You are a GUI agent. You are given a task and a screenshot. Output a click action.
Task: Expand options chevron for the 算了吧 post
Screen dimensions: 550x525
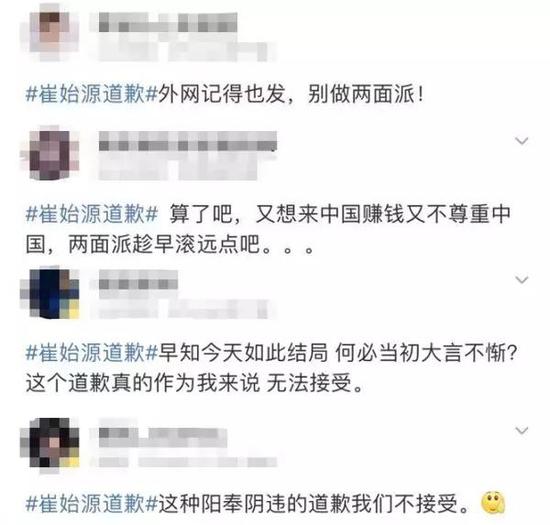(x=522, y=141)
